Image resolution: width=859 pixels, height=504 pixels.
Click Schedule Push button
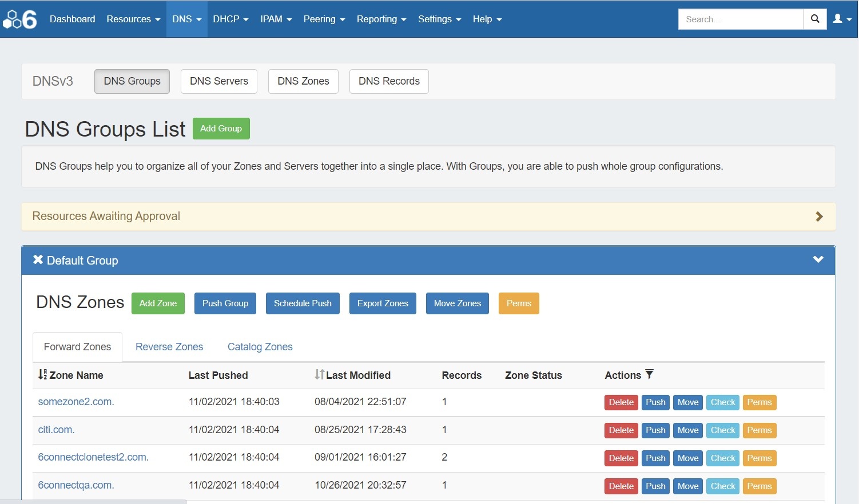[303, 303]
